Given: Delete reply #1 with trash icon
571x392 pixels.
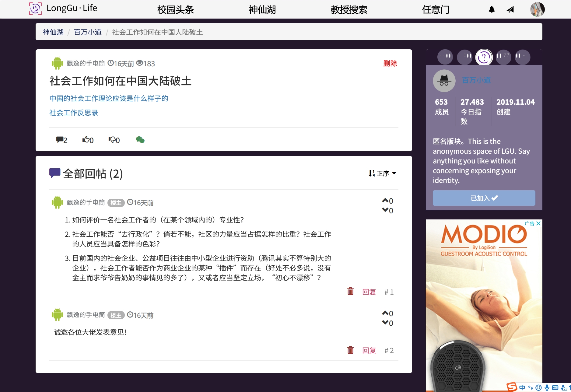Looking at the screenshot, I should pyautogui.click(x=350, y=292).
